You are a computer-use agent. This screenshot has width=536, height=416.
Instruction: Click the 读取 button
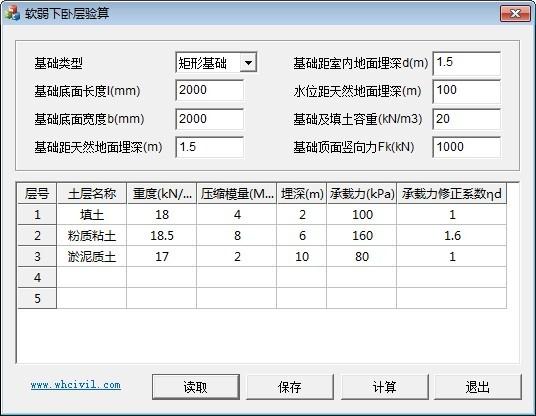point(196,387)
